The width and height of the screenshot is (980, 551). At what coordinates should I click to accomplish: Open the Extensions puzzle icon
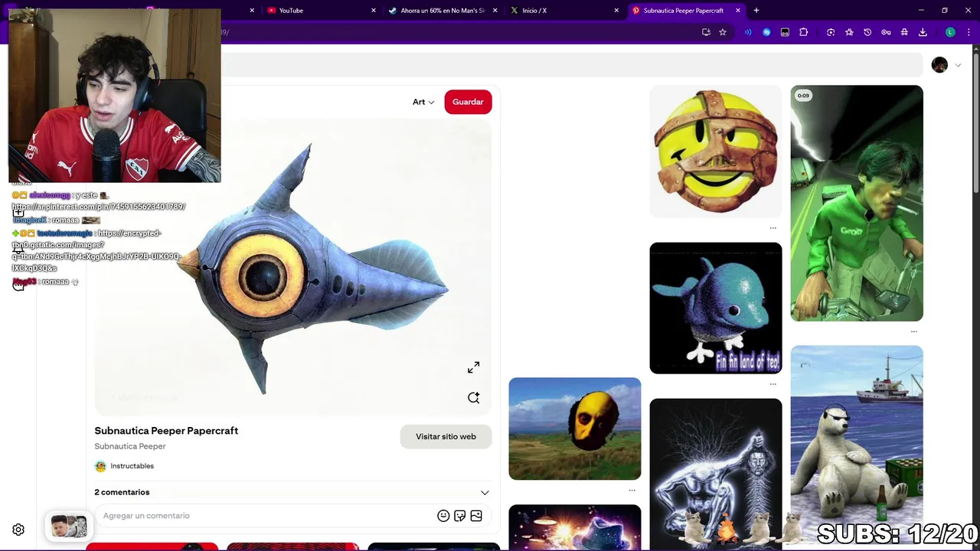[x=804, y=32]
